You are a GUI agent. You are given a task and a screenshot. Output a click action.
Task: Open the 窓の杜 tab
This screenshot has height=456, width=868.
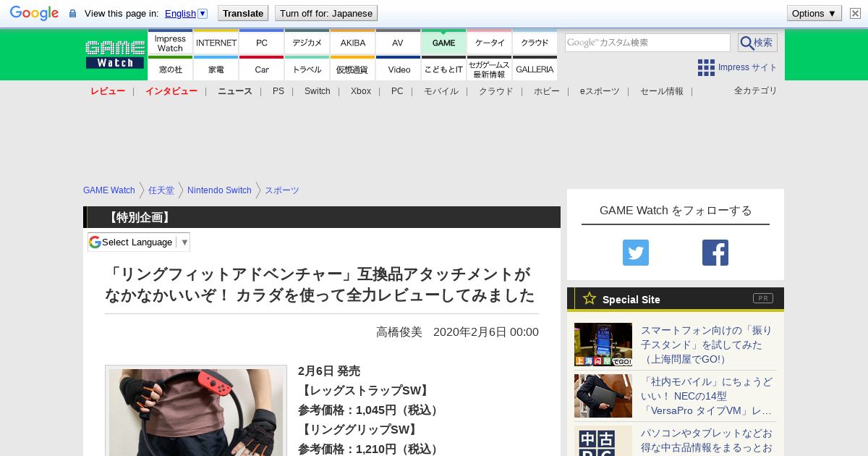click(x=170, y=68)
